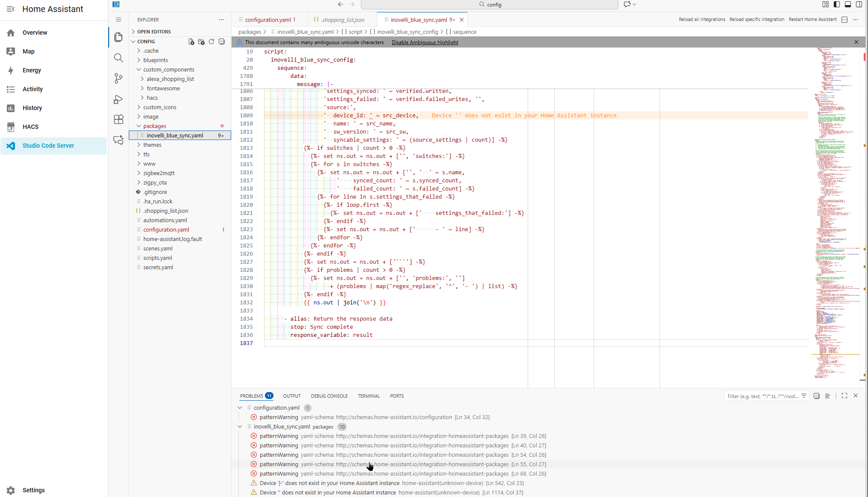Image resolution: width=868 pixels, height=497 pixels.
Task: Open Explorer views and more actions menu
Action: coord(221,20)
